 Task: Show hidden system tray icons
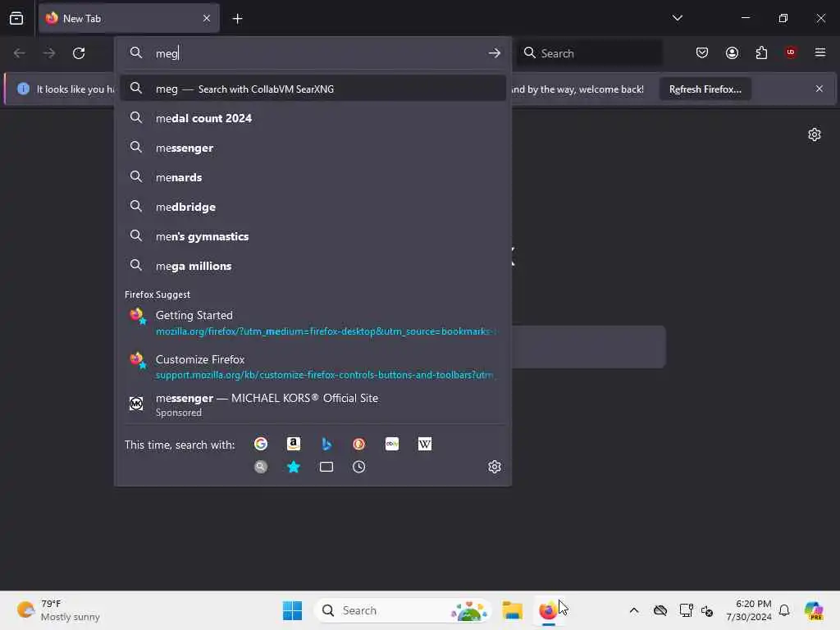tap(634, 610)
